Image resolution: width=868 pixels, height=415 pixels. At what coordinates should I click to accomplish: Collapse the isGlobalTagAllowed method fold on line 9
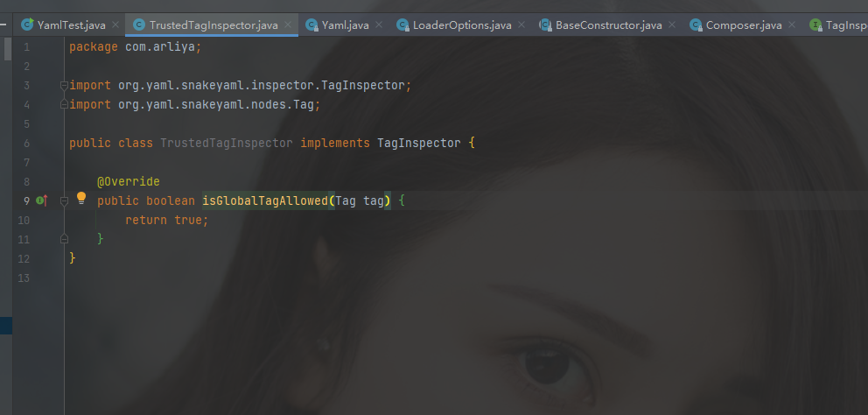tap(64, 200)
